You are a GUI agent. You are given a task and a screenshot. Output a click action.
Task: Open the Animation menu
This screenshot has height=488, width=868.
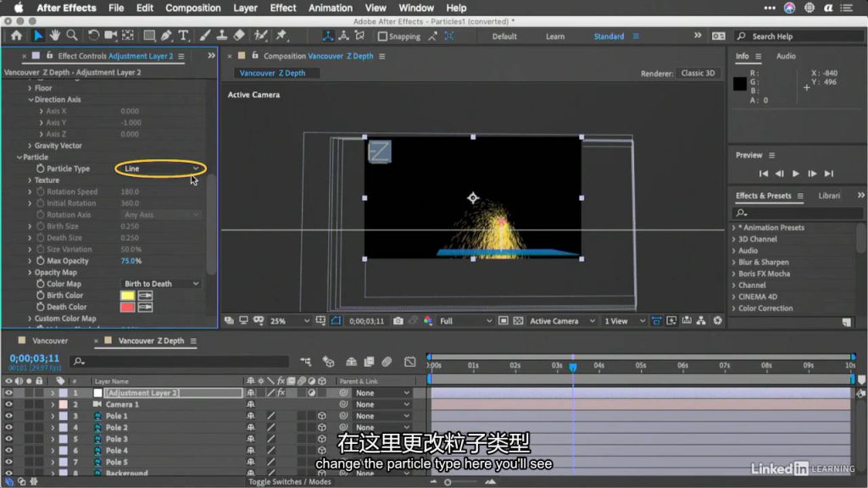[x=330, y=8]
